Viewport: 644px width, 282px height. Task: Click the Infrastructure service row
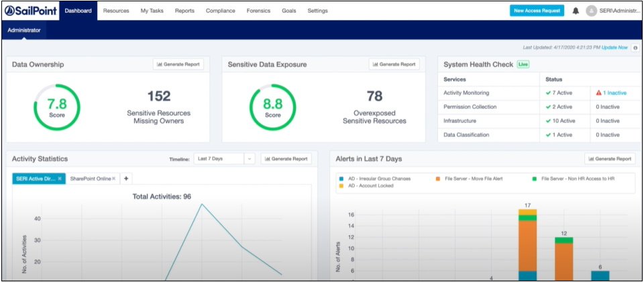tap(539, 121)
